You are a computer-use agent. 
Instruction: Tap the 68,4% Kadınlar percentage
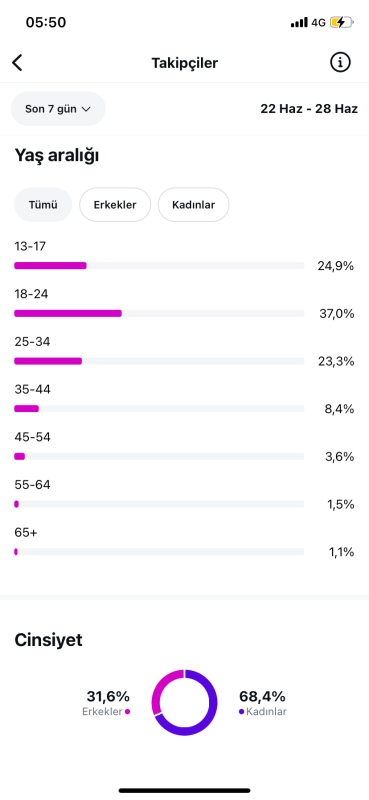click(x=262, y=696)
